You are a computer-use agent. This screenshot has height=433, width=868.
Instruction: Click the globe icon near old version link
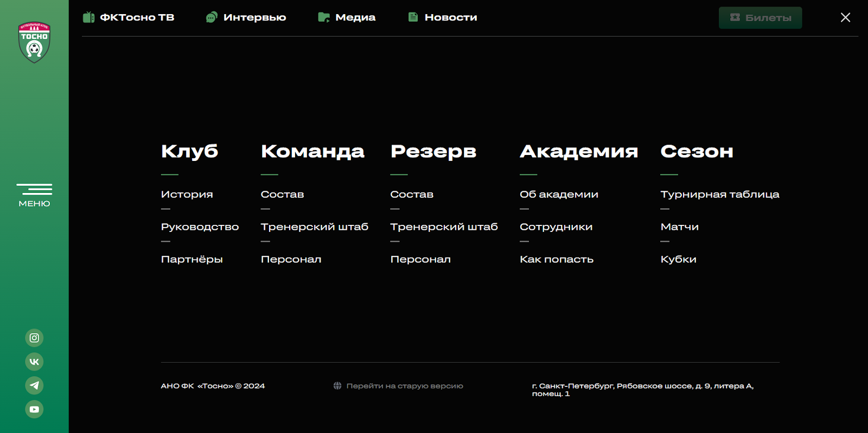click(x=337, y=386)
